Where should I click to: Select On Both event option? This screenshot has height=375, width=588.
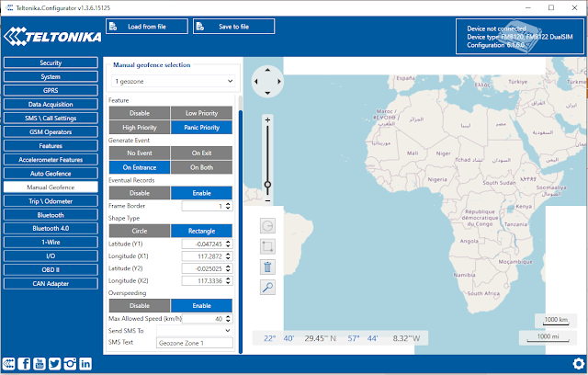201,167
